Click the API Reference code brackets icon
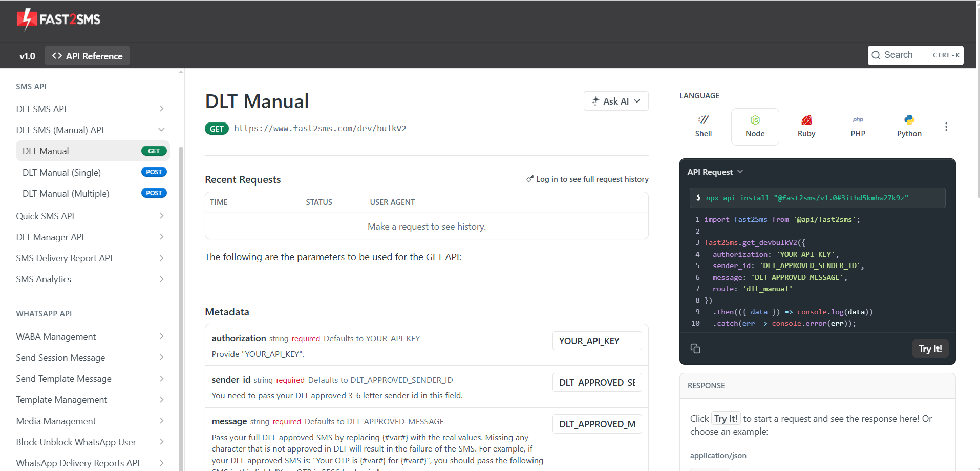 click(57, 56)
